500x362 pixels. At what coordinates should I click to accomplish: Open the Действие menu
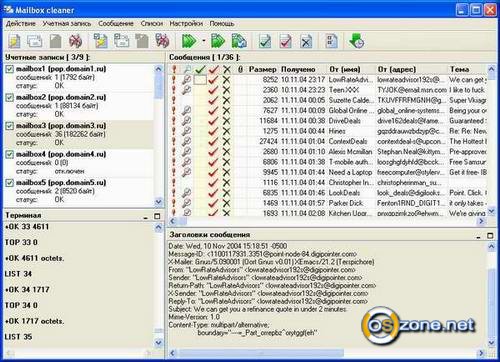21,24
